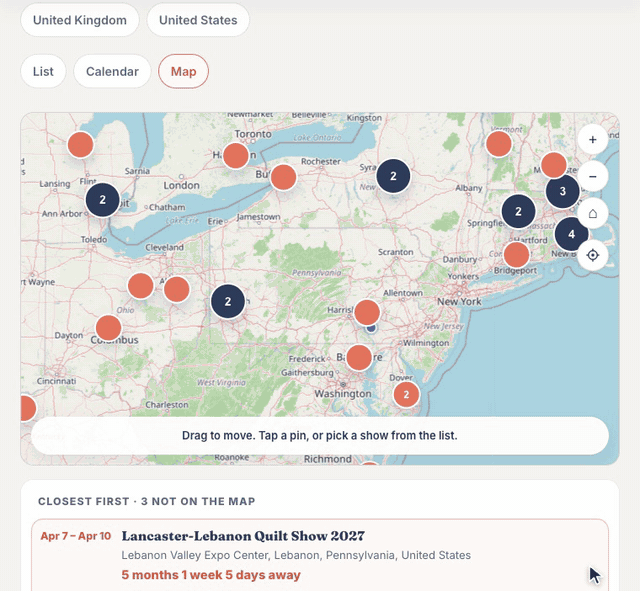The width and height of the screenshot is (640, 591).
Task: Open the cluster of 3 near Boston
Action: click(x=562, y=191)
